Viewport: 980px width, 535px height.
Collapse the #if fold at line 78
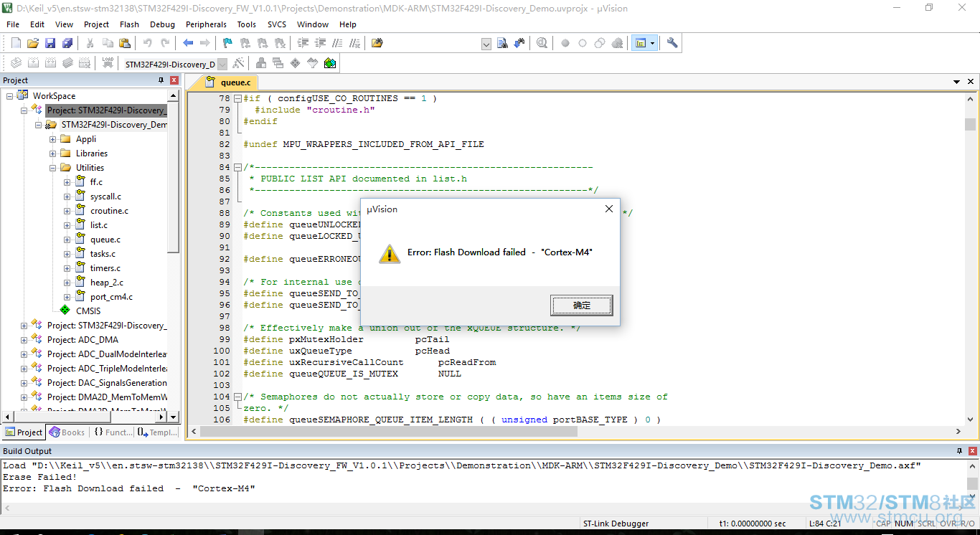[237, 98]
